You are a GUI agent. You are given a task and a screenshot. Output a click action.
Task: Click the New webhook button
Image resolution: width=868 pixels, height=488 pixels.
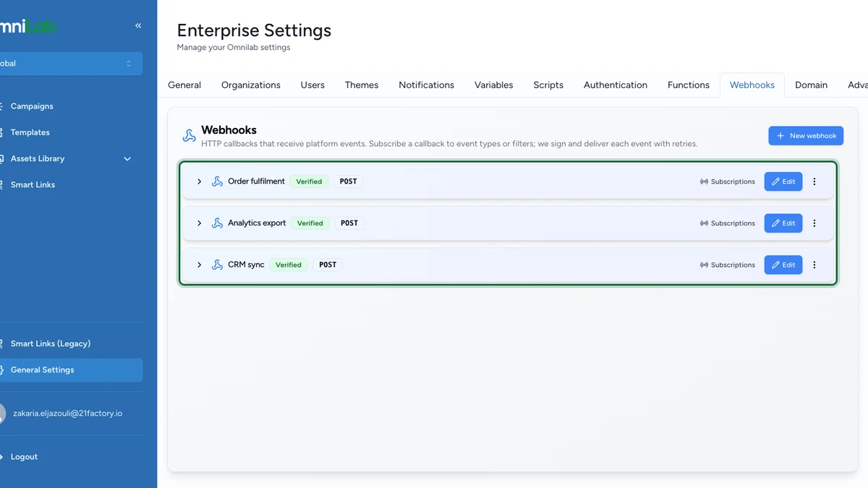click(806, 136)
